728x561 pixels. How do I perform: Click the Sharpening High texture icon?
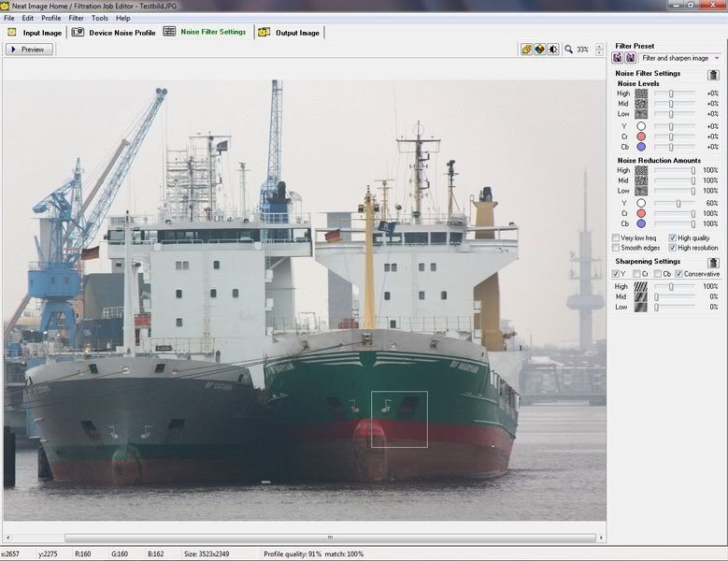pos(641,286)
